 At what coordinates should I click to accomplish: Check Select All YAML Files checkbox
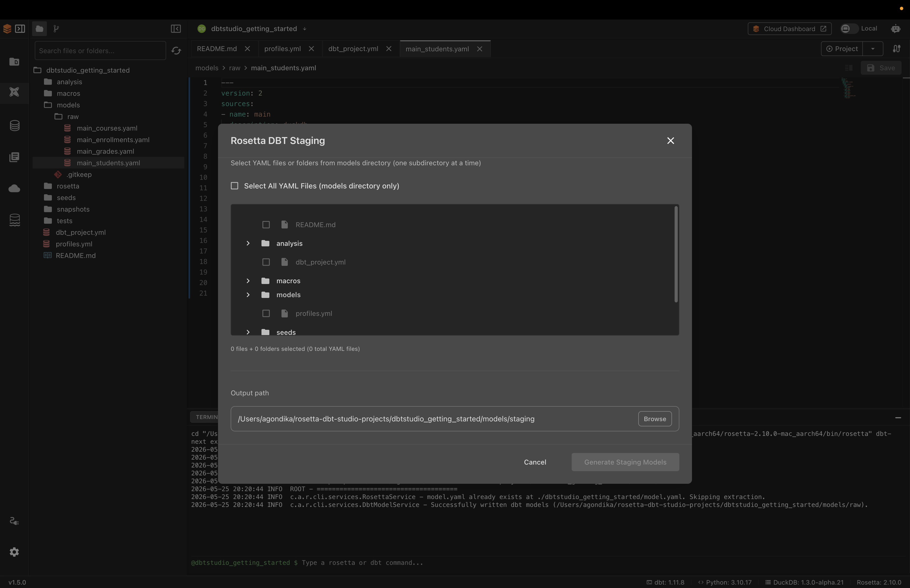[234, 186]
